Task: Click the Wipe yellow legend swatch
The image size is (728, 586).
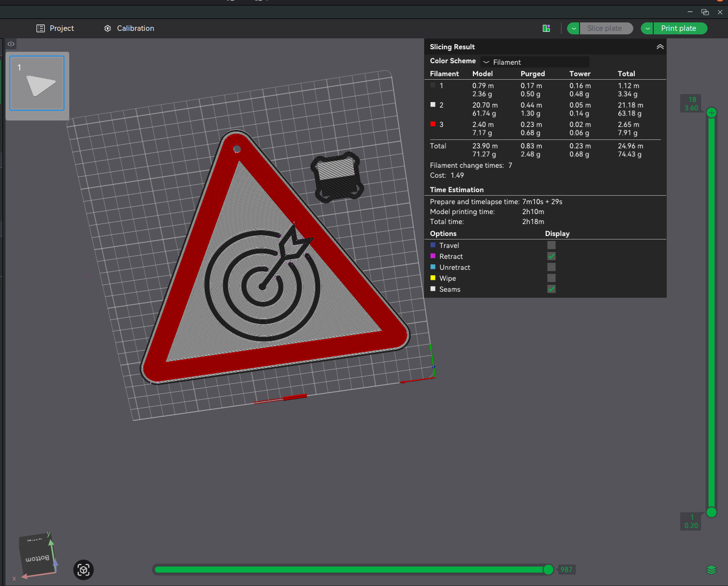Action: point(433,278)
